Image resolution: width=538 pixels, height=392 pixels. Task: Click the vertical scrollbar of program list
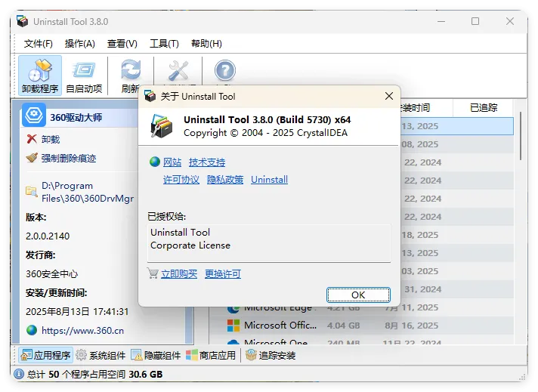coord(520,136)
